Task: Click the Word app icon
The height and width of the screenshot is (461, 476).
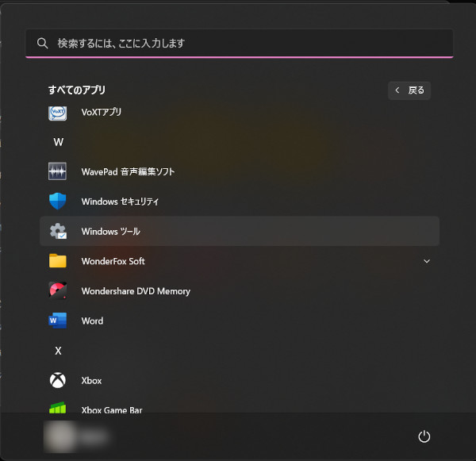Action: (58, 321)
